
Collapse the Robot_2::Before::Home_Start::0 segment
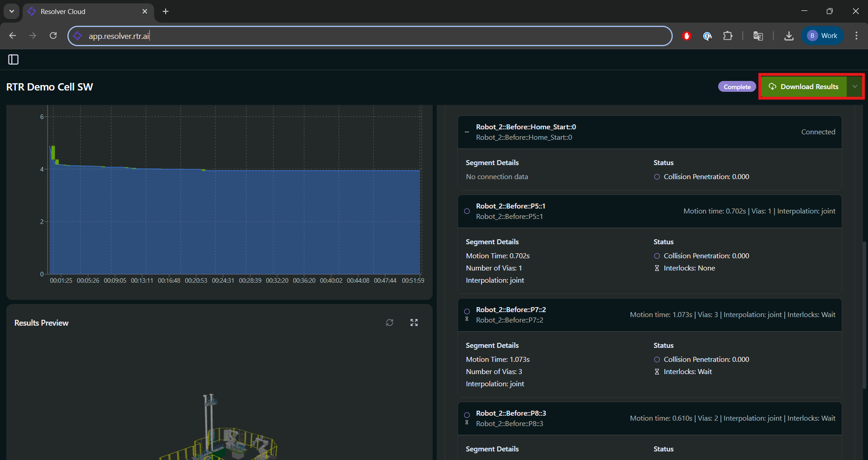coord(467,132)
